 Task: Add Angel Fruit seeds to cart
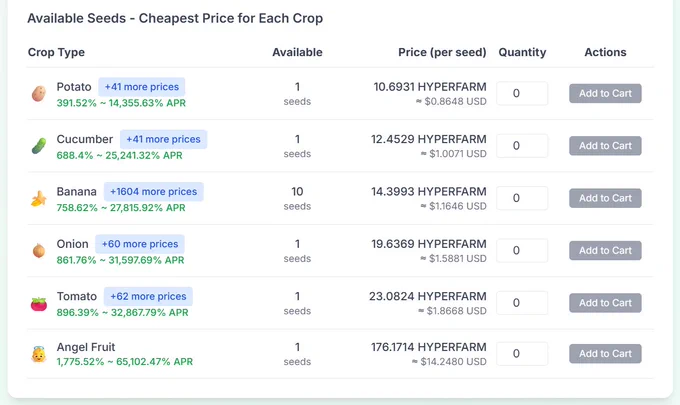click(605, 354)
